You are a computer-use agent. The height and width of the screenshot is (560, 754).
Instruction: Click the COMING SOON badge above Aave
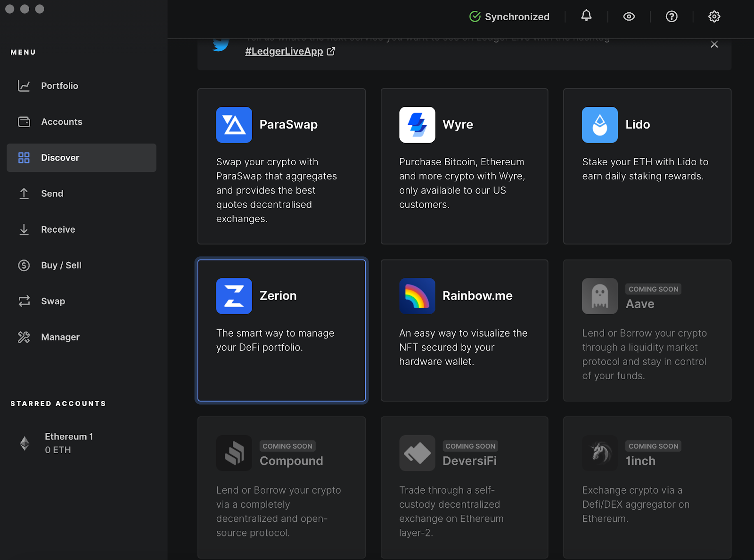point(653,289)
